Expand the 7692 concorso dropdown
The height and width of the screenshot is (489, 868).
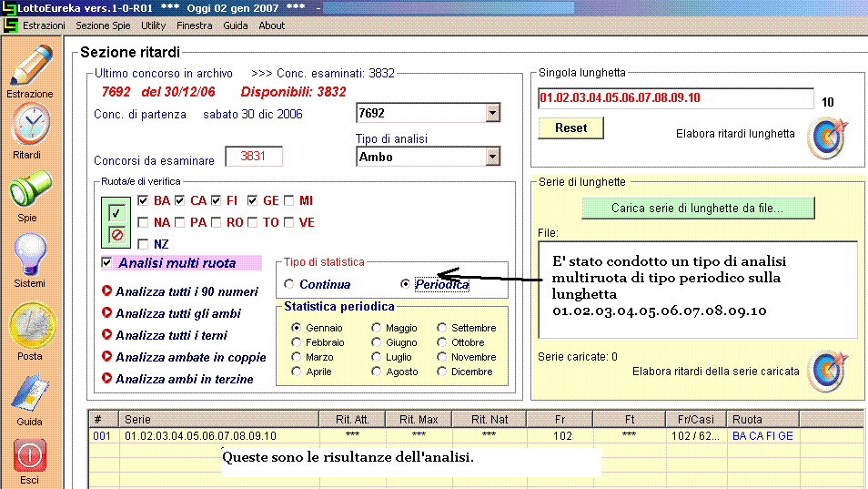pos(492,113)
